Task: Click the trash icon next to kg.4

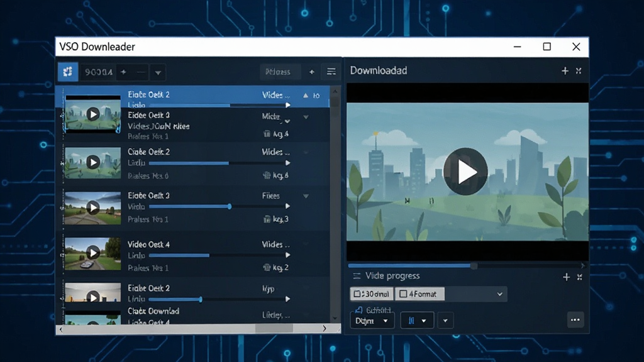Action: coord(267,134)
